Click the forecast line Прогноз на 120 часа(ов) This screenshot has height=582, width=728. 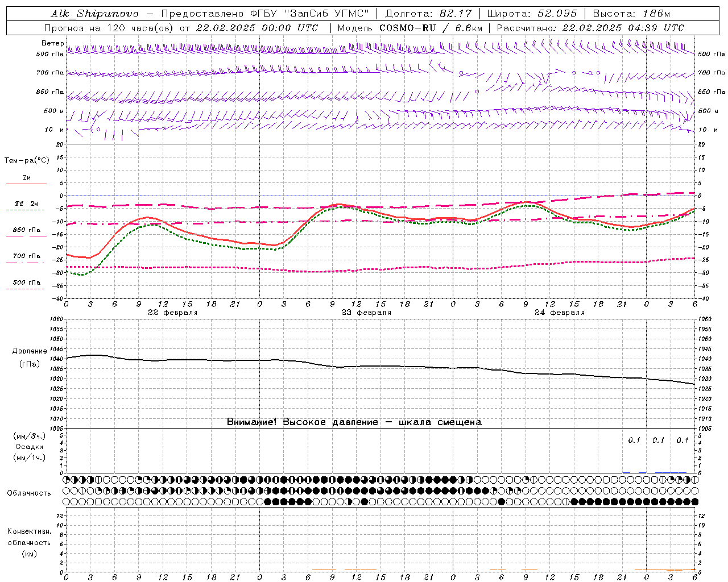click(110, 28)
